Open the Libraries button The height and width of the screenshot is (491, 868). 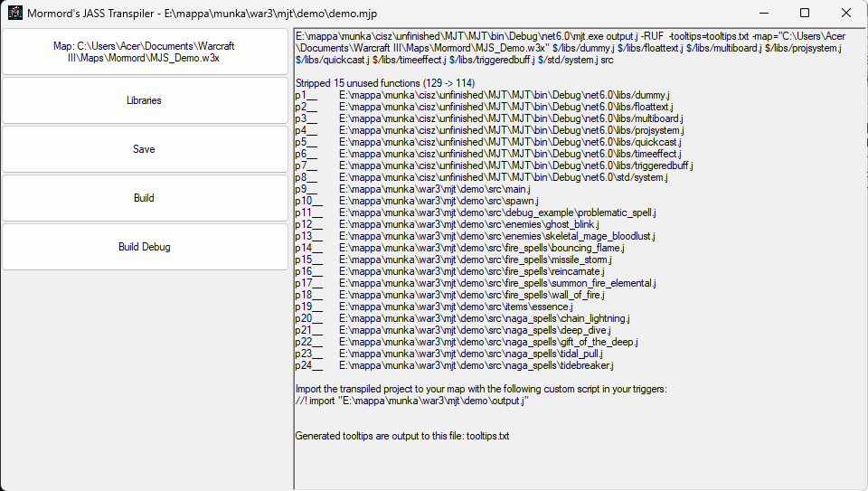click(x=145, y=100)
